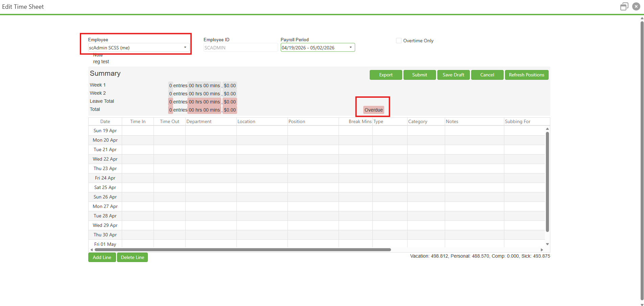644x306 pixels.
Task: Click the Location column header
Action: tap(262, 121)
